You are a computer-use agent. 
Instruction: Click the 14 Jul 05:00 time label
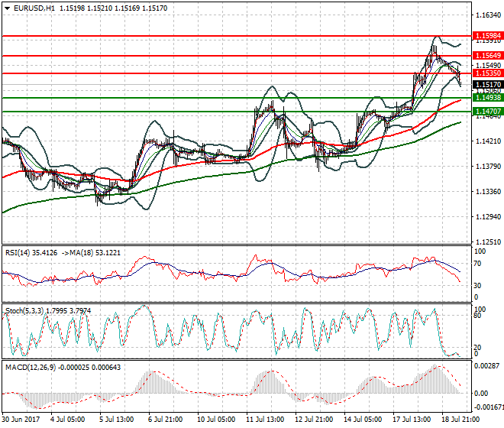(363, 420)
